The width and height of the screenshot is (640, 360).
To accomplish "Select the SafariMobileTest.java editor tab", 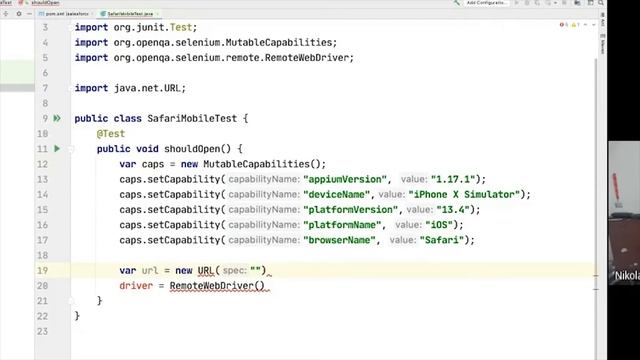I will (129, 13).
